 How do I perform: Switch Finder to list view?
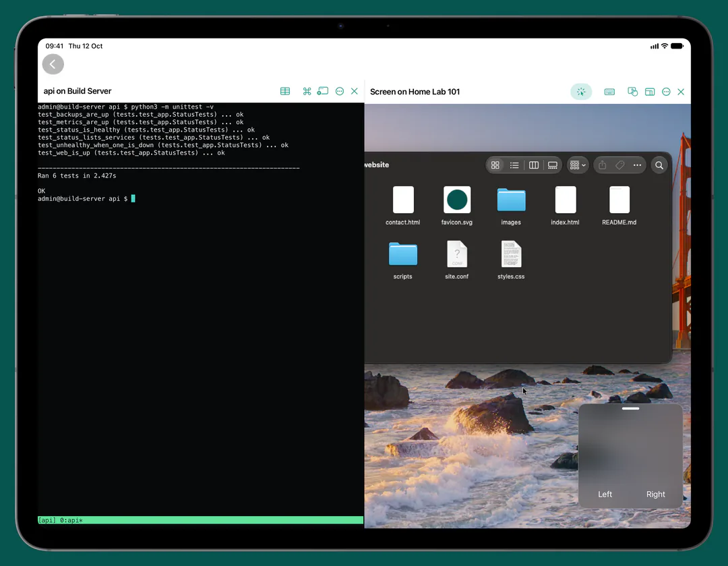pyautogui.click(x=514, y=165)
